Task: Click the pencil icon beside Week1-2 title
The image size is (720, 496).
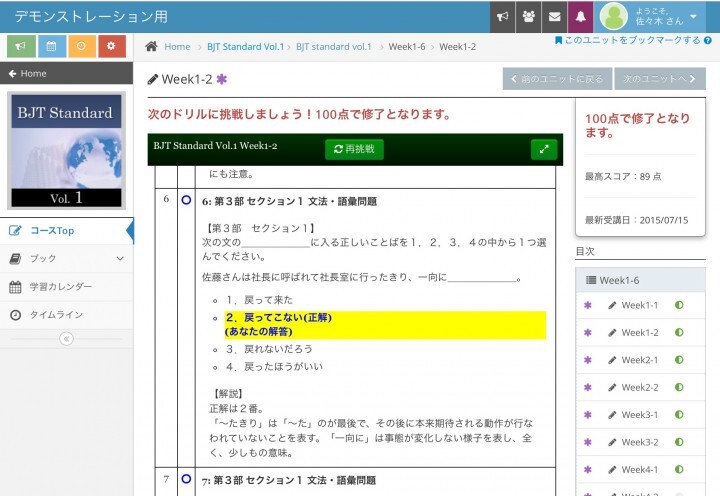Action: tap(153, 79)
